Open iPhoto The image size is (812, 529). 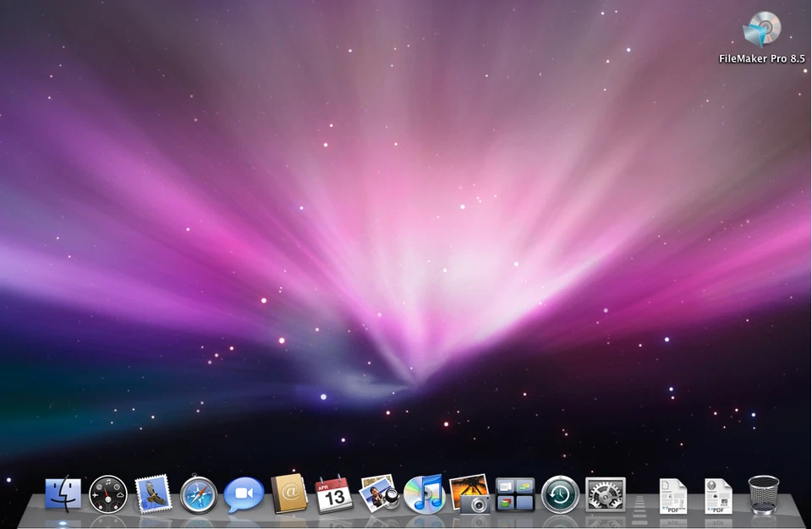point(381,494)
